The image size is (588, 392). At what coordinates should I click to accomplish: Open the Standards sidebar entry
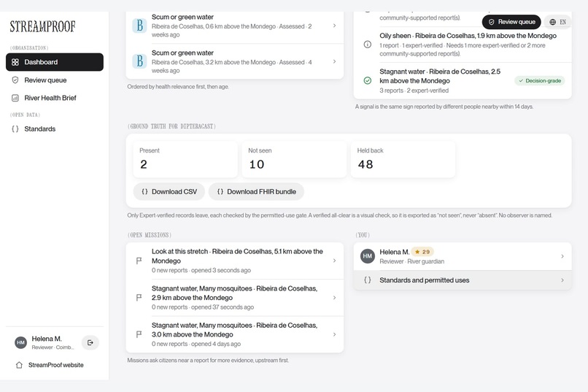point(55,128)
